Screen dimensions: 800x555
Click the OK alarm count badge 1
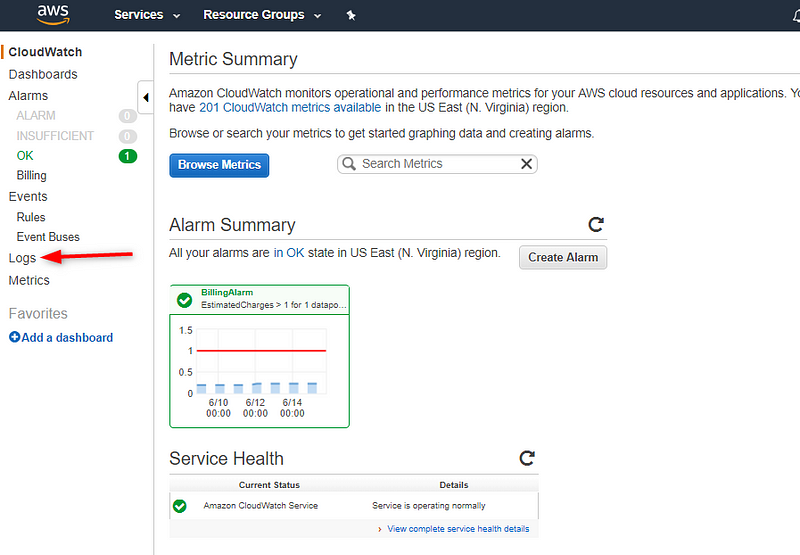pos(128,156)
